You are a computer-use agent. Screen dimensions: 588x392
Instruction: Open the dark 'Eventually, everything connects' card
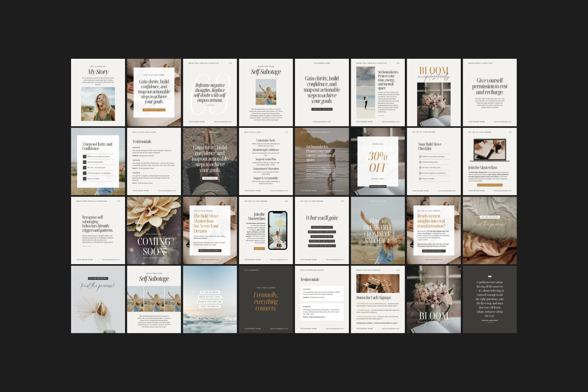coord(266,300)
